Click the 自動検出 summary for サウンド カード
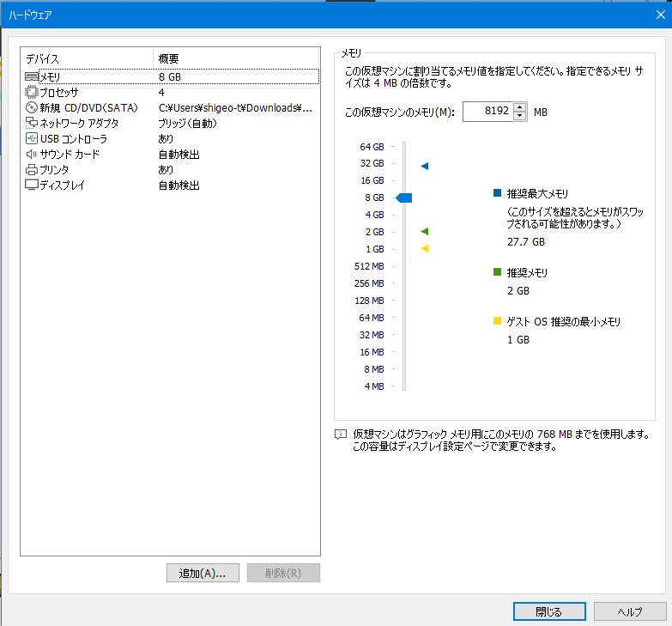The image size is (672, 626). (x=179, y=155)
